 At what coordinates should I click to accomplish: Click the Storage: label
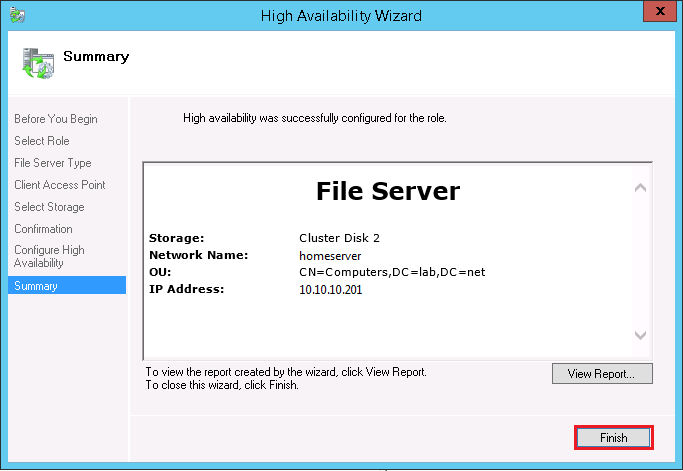coord(176,238)
